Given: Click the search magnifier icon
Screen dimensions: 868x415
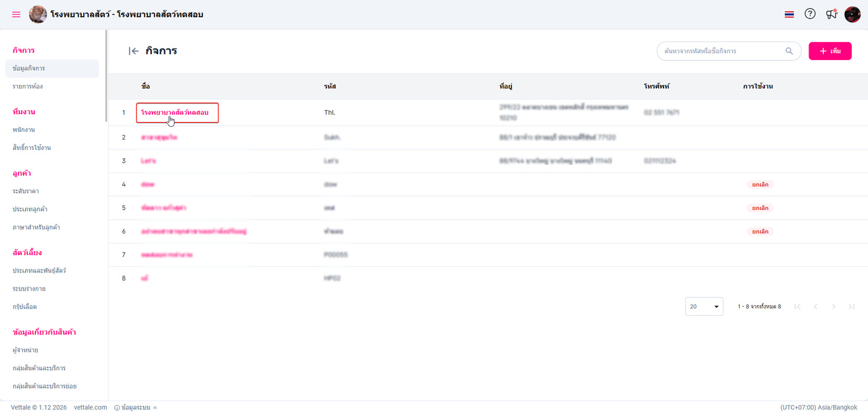Looking at the screenshot, I should click(789, 51).
